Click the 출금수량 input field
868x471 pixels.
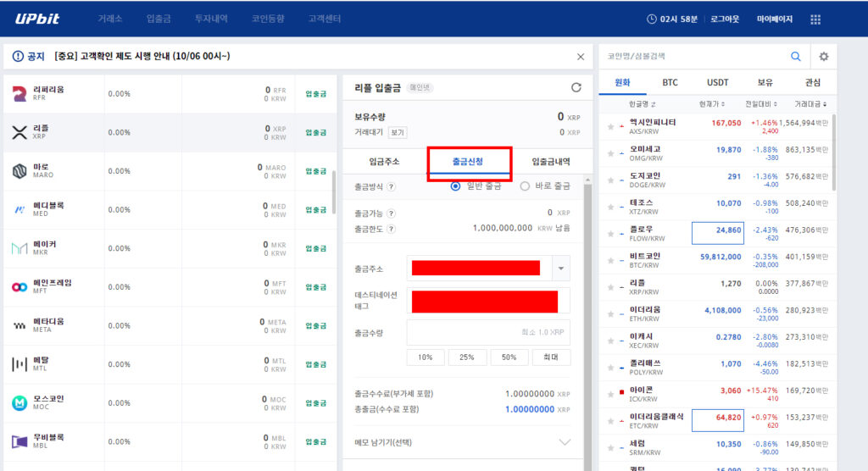tap(488, 333)
